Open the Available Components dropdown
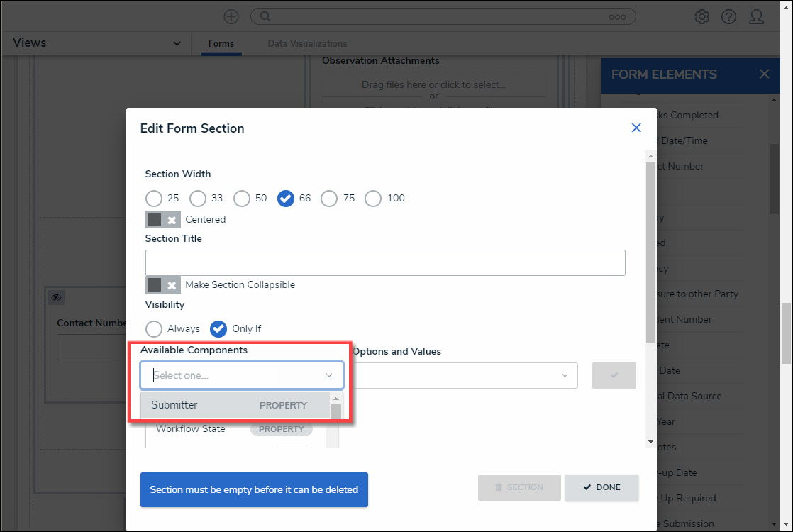The height and width of the screenshot is (532, 793). tap(242, 375)
